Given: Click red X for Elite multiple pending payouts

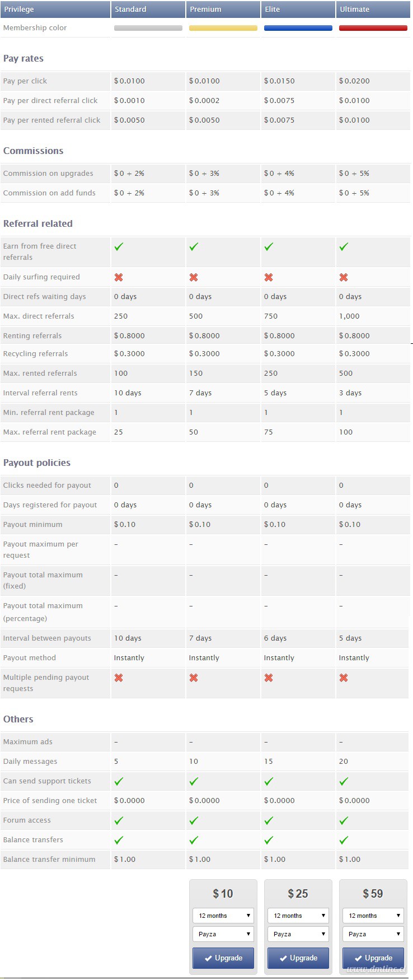Looking at the screenshot, I should point(269,678).
